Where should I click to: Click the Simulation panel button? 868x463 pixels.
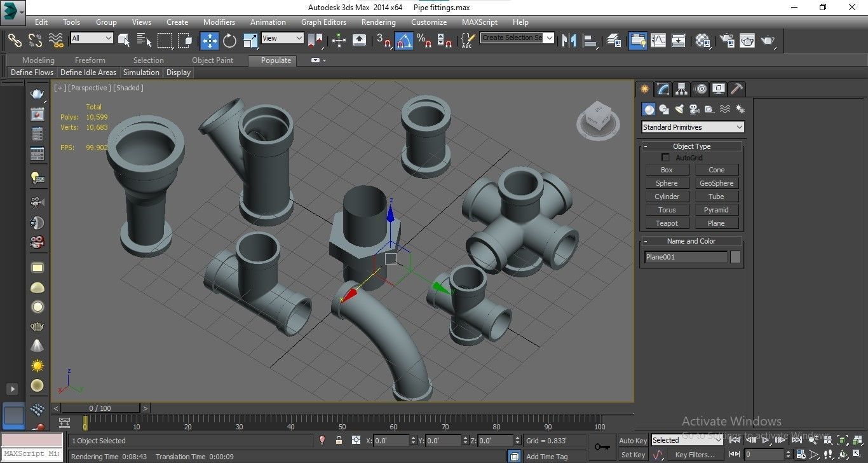click(x=141, y=73)
